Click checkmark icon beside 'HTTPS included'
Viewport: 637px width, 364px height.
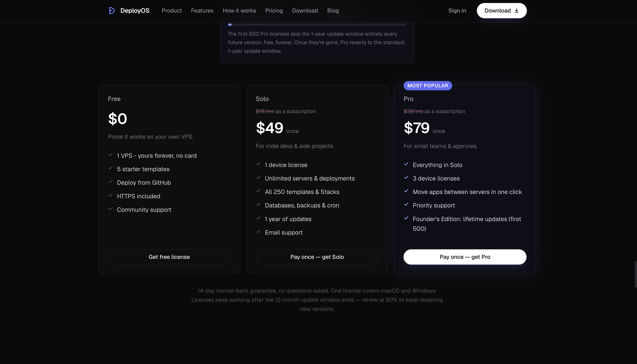pyautogui.click(x=110, y=195)
